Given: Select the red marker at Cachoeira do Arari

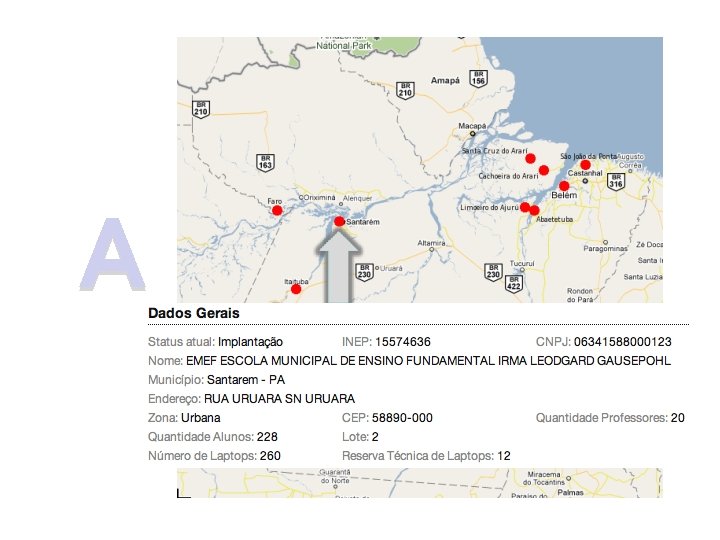Looking at the screenshot, I should pyautogui.click(x=544, y=170).
